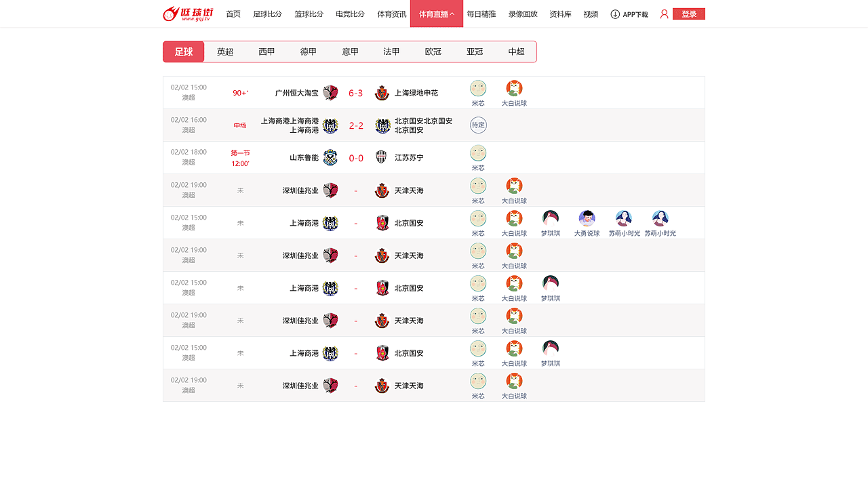This screenshot has width=868, height=488.
Task: Switch to the 英超 league tab
Action: pos(224,51)
